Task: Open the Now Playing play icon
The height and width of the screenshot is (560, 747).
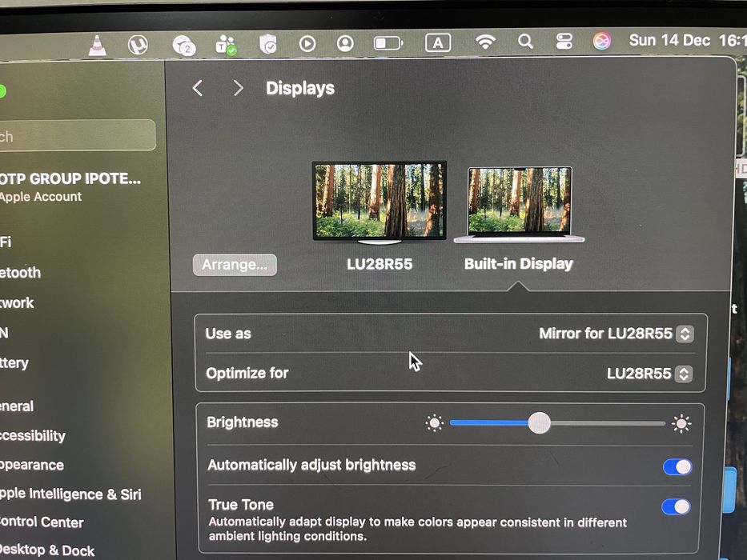Action: pyautogui.click(x=307, y=44)
